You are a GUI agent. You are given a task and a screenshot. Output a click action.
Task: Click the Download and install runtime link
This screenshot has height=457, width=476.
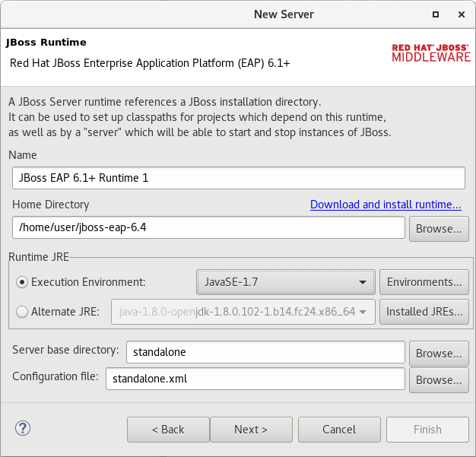click(x=386, y=205)
